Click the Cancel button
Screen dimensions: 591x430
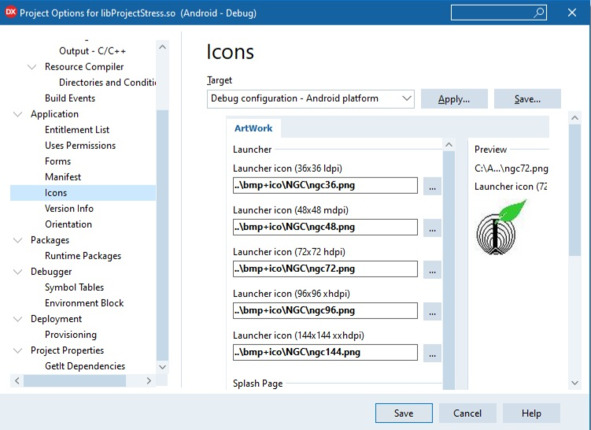tap(467, 413)
